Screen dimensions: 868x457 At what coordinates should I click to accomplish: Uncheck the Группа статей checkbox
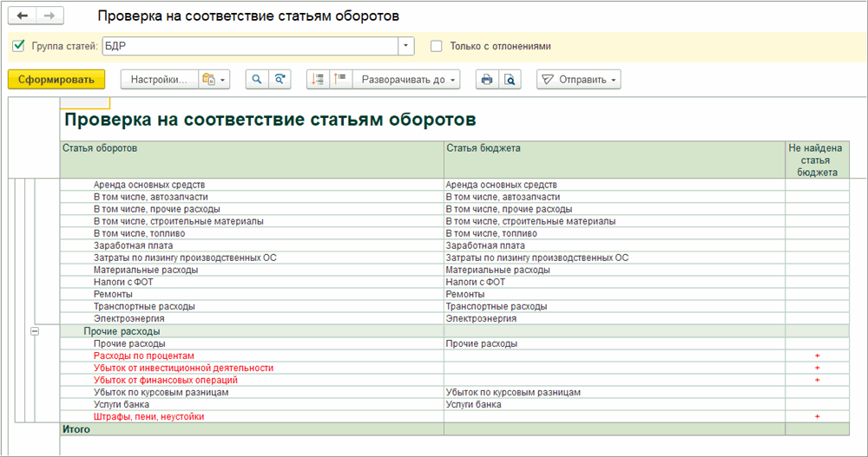(19, 46)
